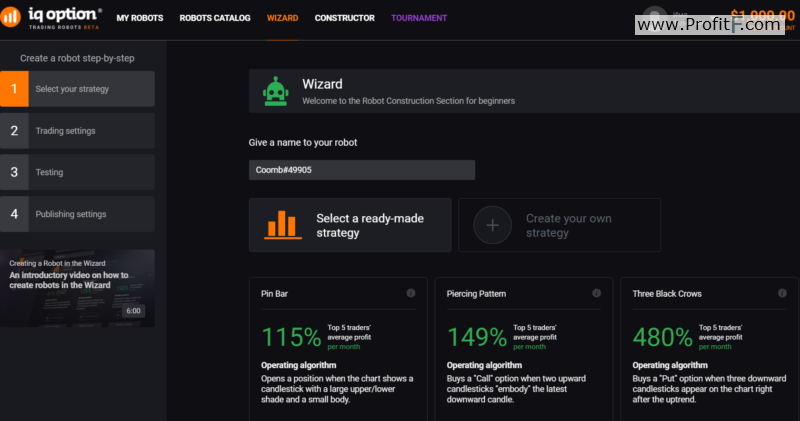Show info for Piercing Pattern strategy
Image resolution: width=800 pixels, height=421 pixels.
596,293
